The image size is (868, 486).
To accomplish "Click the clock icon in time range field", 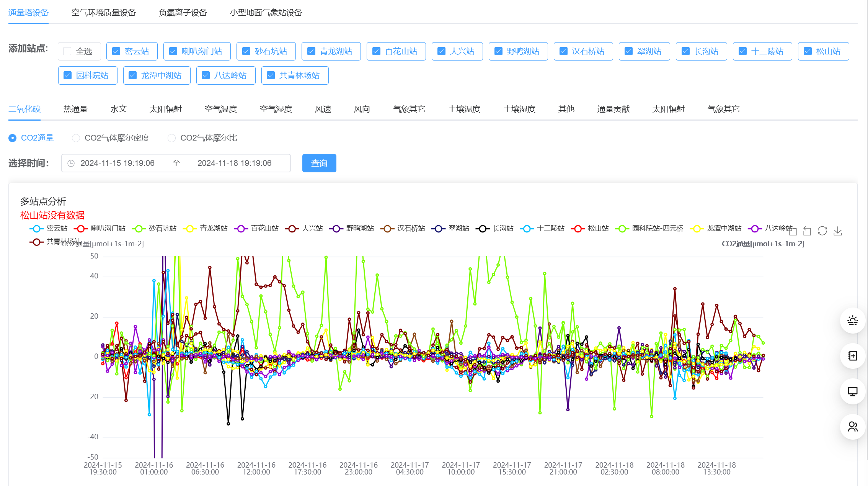I will 71,164.
